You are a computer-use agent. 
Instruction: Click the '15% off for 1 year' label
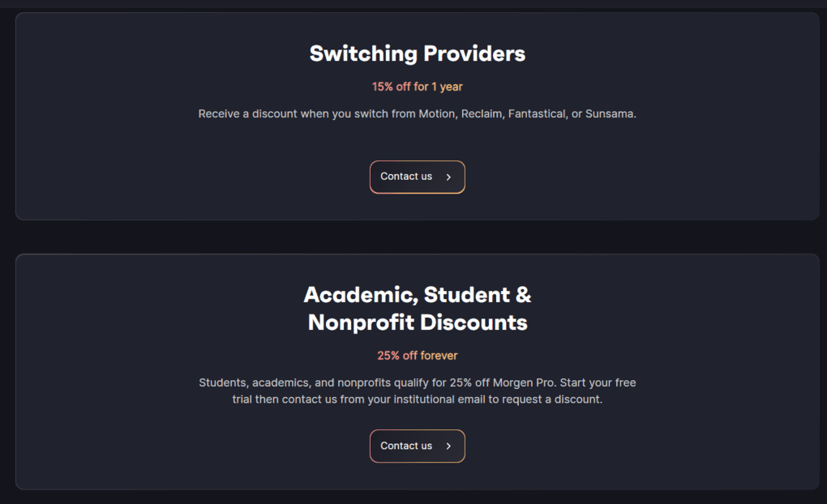(417, 86)
